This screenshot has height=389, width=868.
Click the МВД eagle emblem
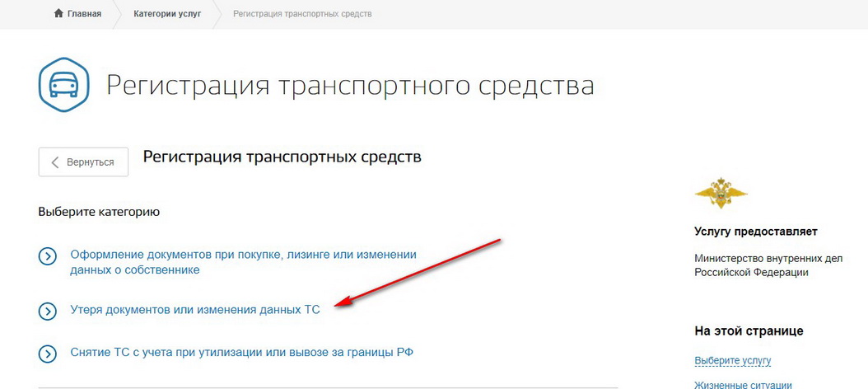point(721,194)
